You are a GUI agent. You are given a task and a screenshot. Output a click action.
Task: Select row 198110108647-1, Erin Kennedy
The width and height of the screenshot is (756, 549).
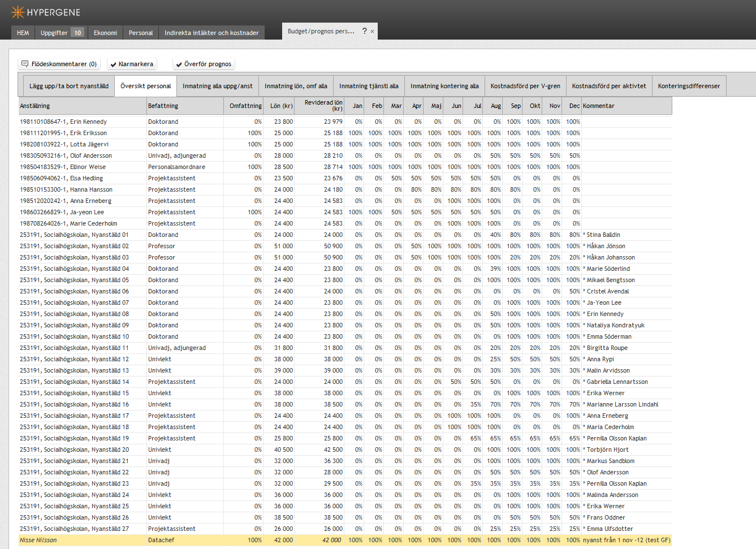(345, 122)
